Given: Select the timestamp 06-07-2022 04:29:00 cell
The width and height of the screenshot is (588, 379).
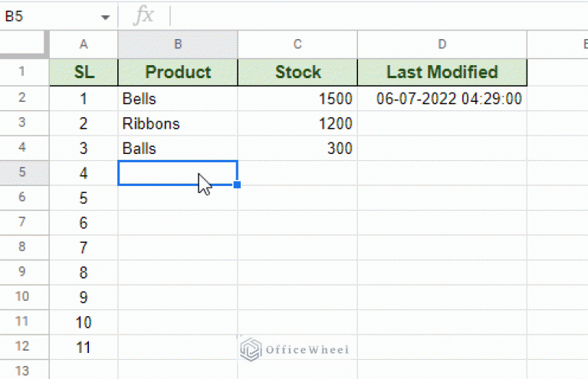Looking at the screenshot, I should [x=442, y=99].
